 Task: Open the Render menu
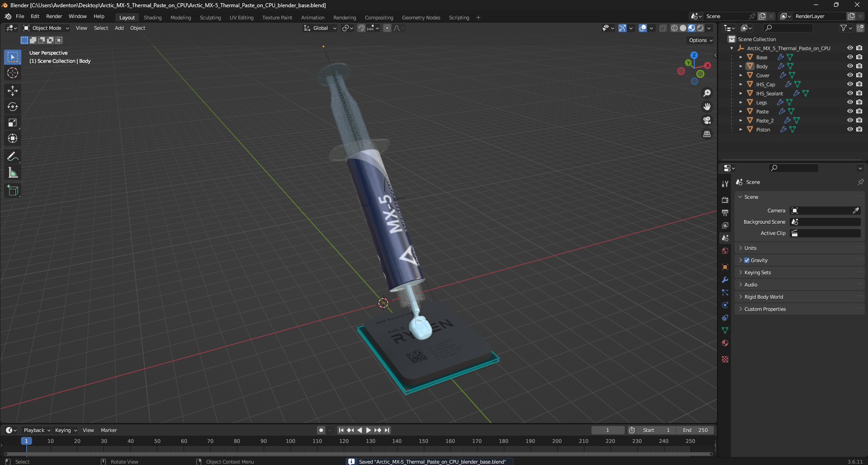54,16
